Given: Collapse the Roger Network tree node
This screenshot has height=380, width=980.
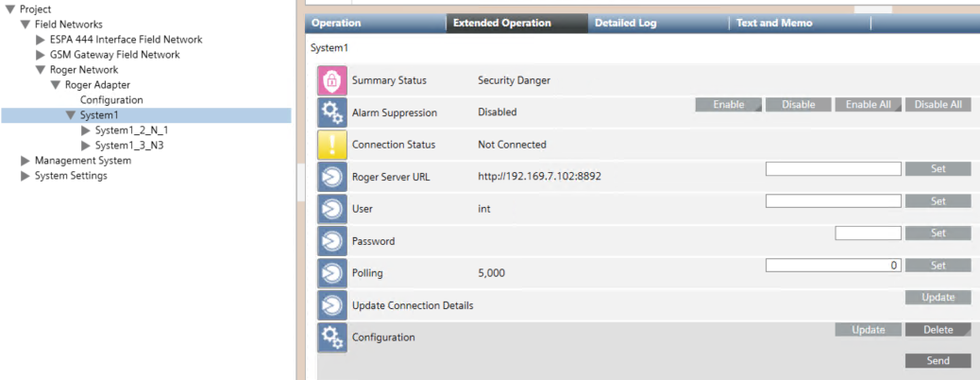Looking at the screenshot, I should 41,70.
